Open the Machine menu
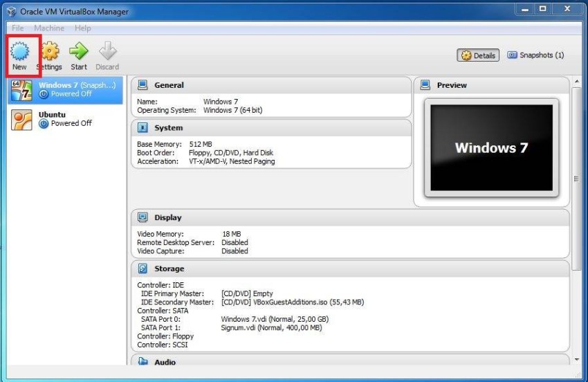The width and height of the screenshot is (588, 382). pyautogui.click(x=49, y=28)
